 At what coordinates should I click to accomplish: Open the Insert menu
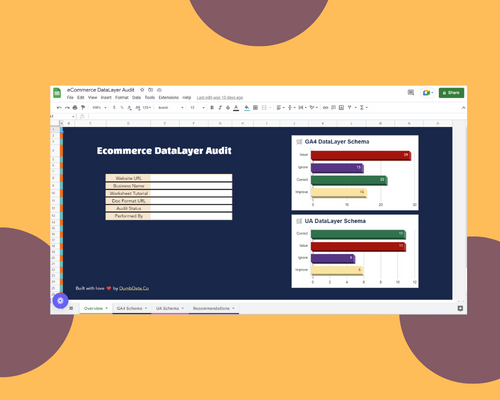click(x=106, y=97)
